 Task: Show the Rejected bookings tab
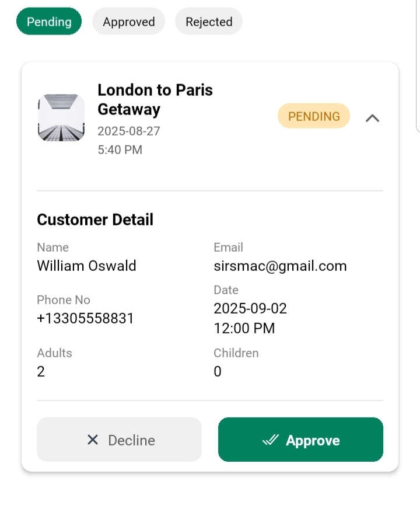coord(209,22)
